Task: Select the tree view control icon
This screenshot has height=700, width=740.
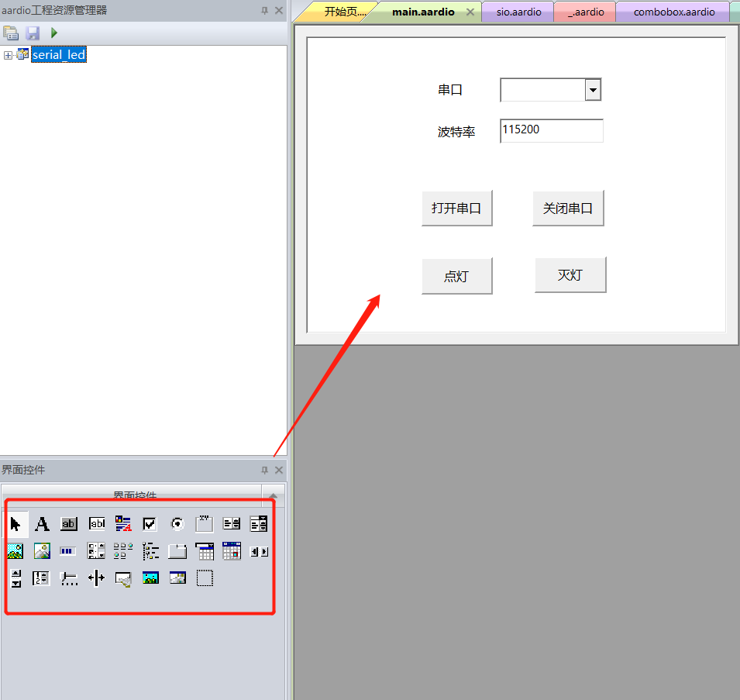Action: [x=150, y=551]
